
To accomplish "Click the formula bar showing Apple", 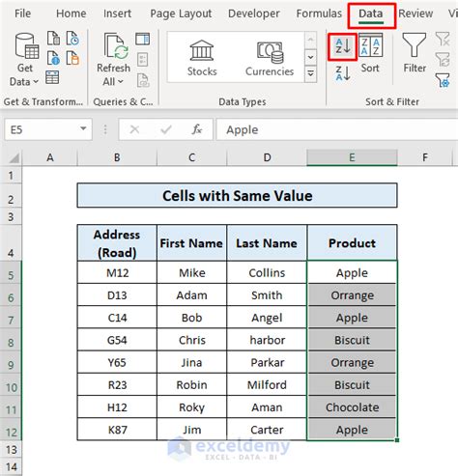I will (337, 129).
